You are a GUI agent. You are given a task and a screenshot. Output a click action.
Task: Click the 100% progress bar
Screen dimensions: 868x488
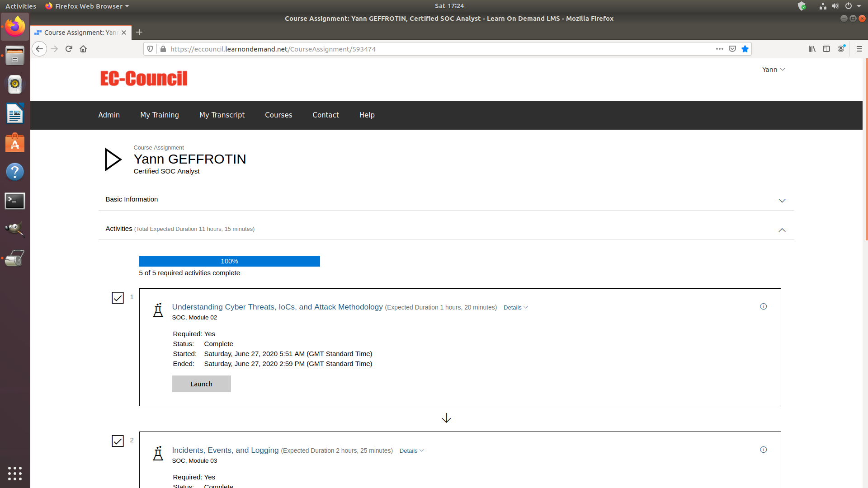point(230,261)
